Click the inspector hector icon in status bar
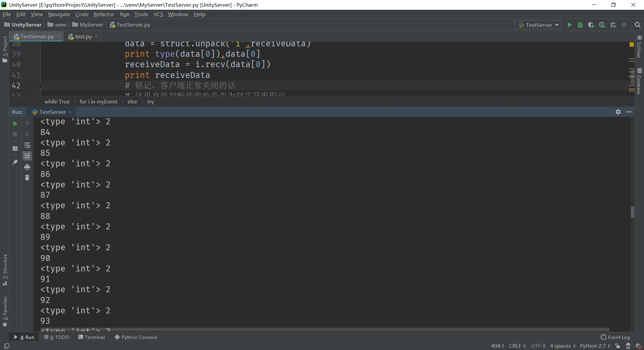 click(628, 346)
